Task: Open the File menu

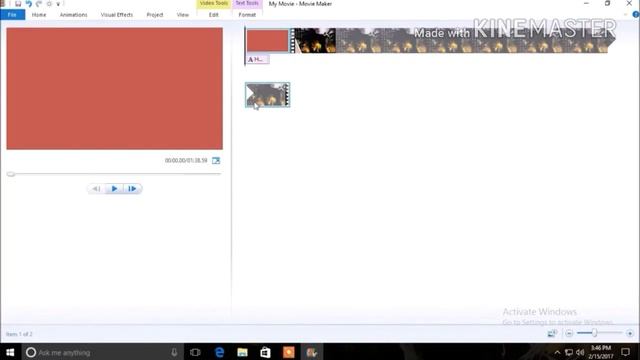Action: tap(12, 15)
